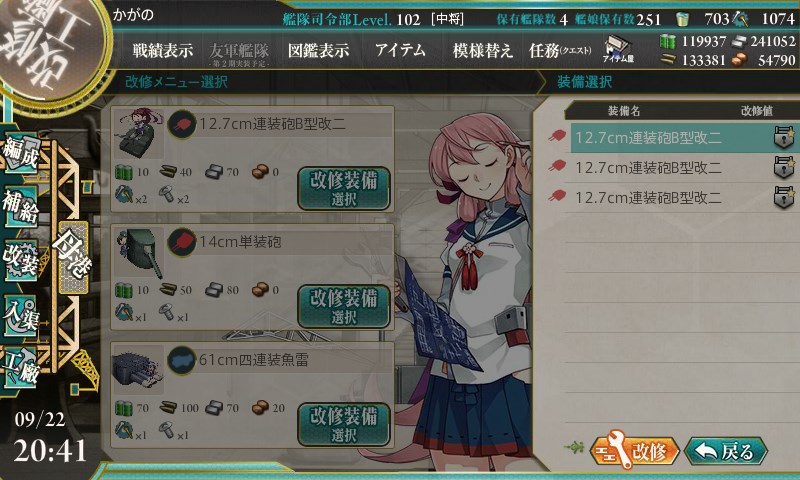Screen dimensions: 800x480
Task: Open the 工廠 factory sidebar icon
Action: [x=20, y=367]
